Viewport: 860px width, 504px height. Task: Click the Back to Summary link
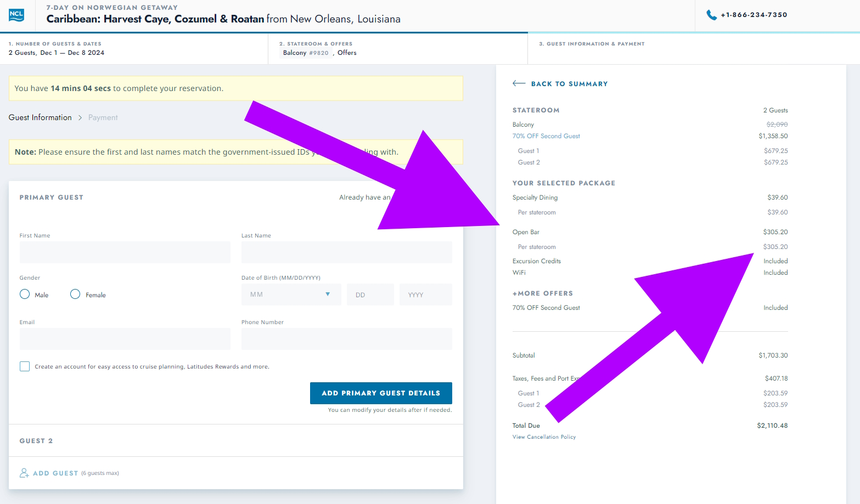click(569, 84)
